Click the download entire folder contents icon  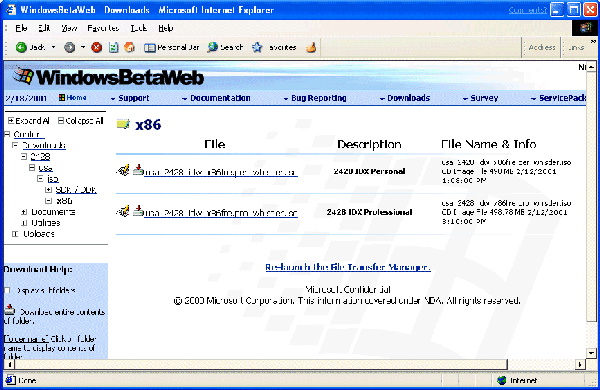10,310
